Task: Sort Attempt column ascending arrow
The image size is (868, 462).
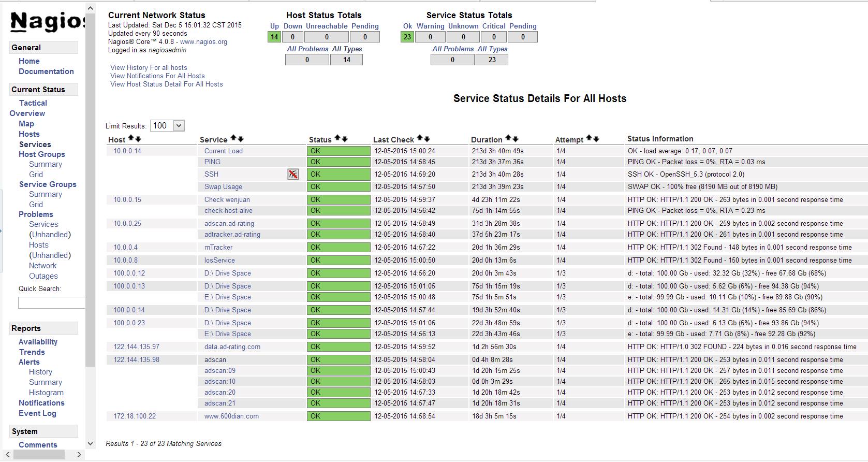Action: coord(589,138)
